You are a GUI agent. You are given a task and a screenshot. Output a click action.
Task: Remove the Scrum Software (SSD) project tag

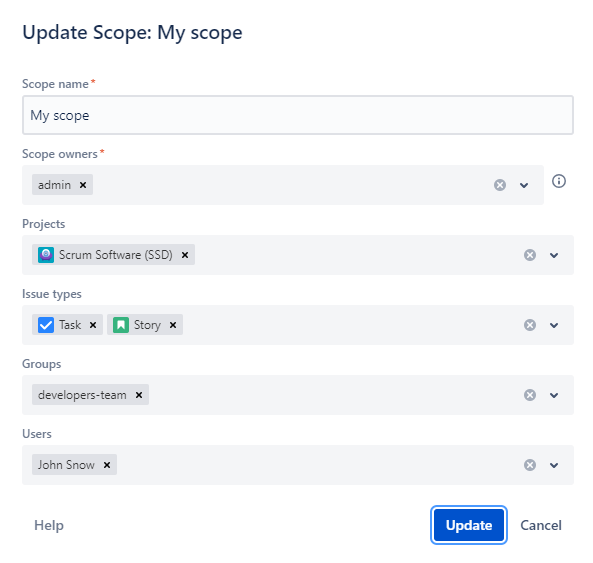185,255
